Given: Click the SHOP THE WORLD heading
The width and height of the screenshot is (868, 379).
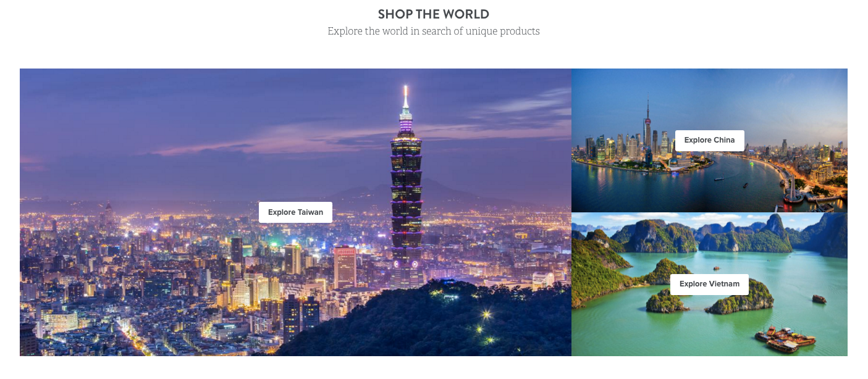Looking at the screenshot, I should pyautogui.click(x=434, y=14).
